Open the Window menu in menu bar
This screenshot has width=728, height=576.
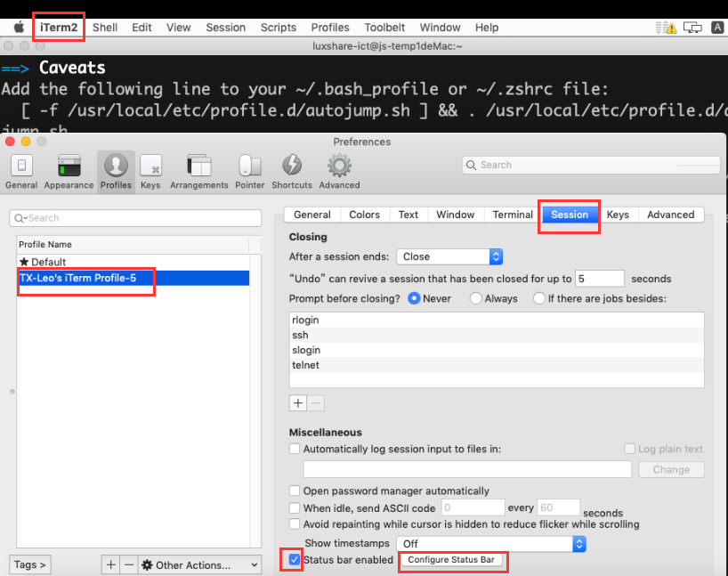(x=441, y=28)
